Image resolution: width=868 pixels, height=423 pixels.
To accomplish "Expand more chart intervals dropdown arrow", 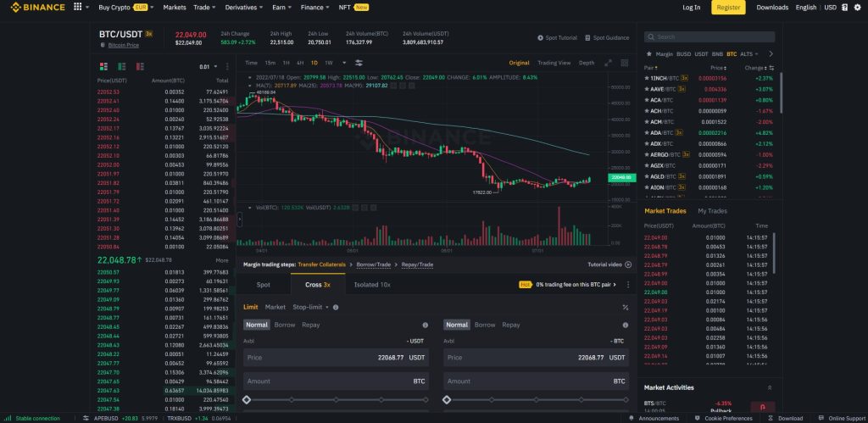I will [344, 63].
